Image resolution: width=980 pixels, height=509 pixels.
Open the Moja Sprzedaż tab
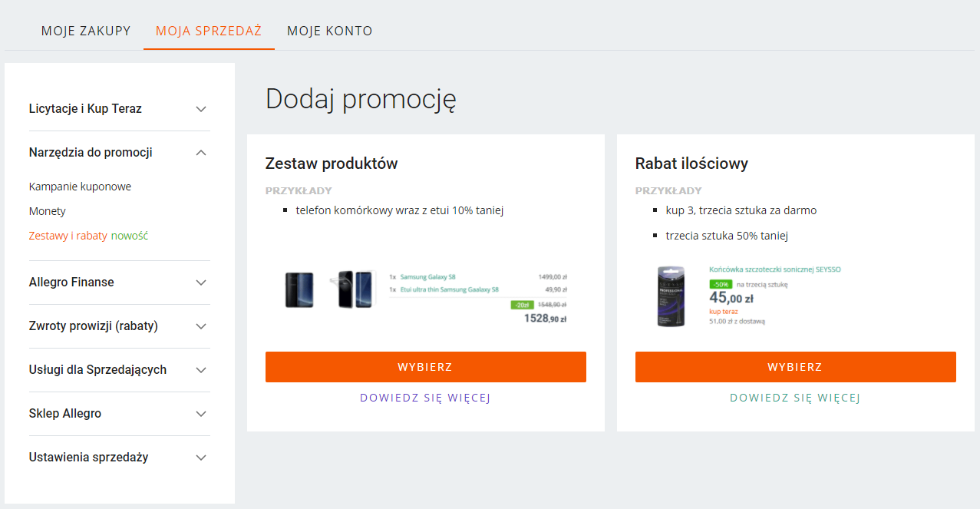209,31
